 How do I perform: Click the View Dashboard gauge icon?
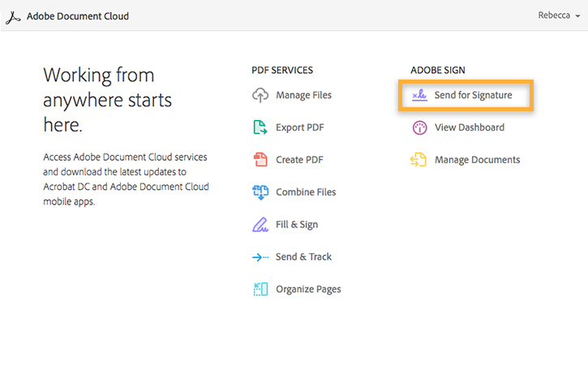(x=419, y=127)
